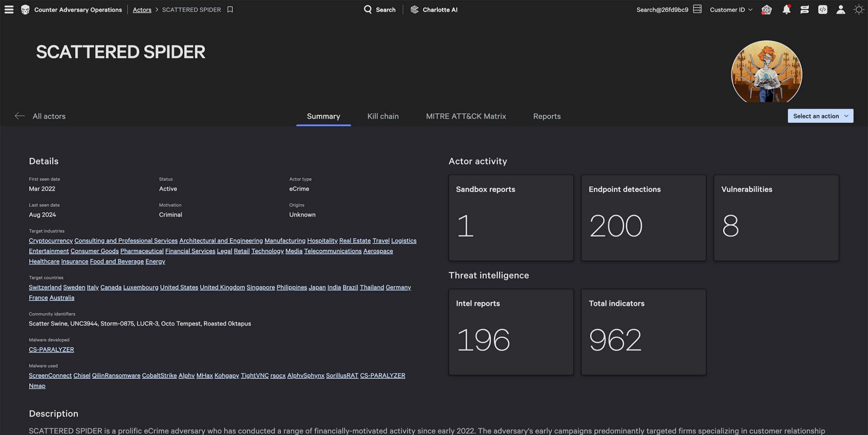This screenshot has height=435, width=868.
Task: Click the Germany country link
Action: pyautogui.click(x=398, y=287)
